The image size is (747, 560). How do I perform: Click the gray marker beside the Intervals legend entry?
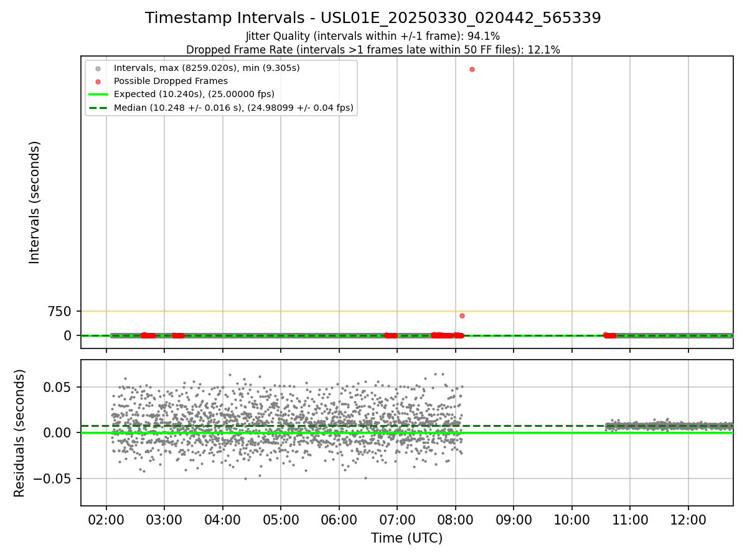pyautogui.click(x=98, y=68)
